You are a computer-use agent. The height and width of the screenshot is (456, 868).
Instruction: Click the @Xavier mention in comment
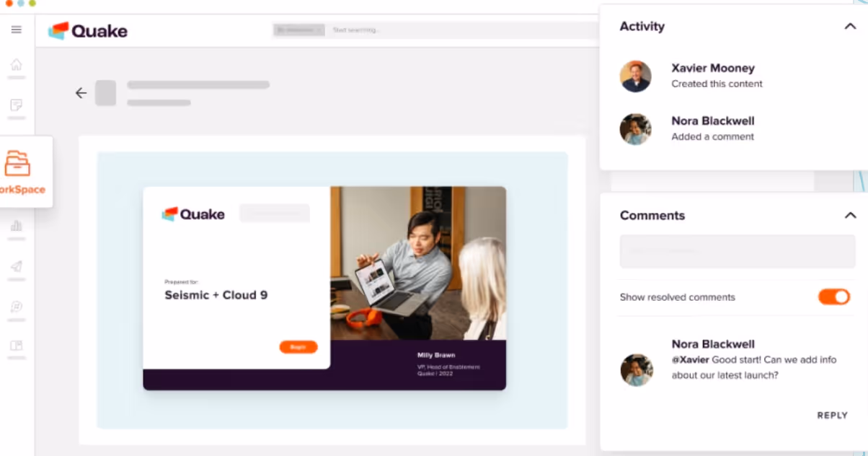point(691,360)
